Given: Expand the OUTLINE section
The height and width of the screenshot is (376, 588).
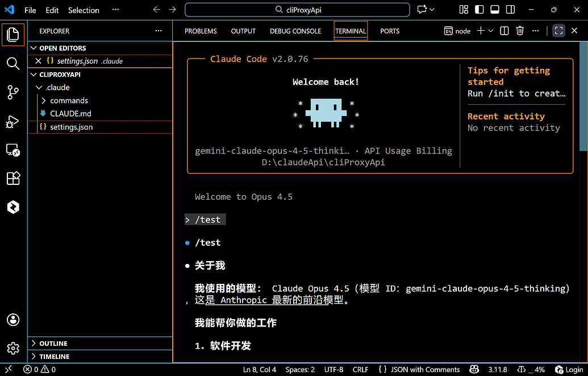Looking at the screenshot, I should (100, 344).
